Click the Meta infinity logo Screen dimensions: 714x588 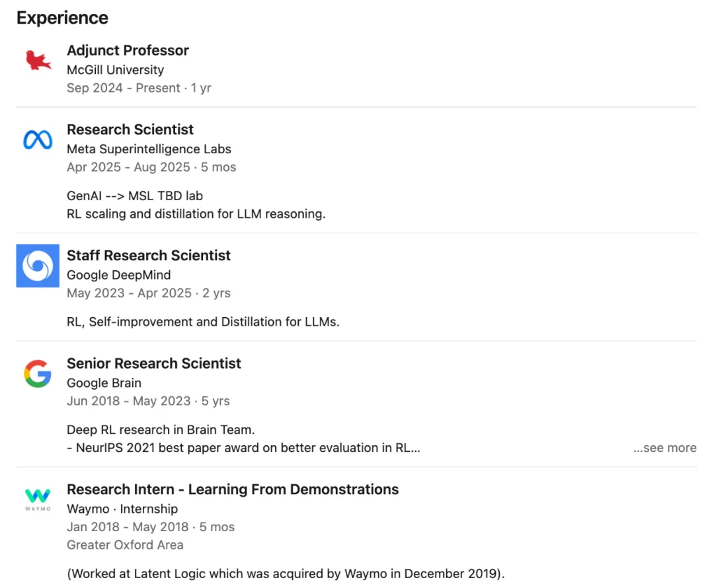pos(38,140)
